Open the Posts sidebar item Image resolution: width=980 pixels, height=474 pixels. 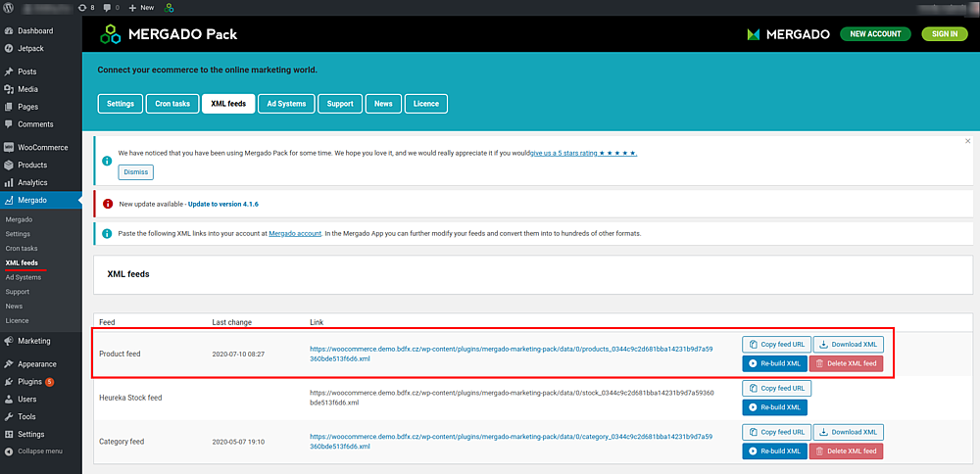pyautogui.click(x=40, y=71)
